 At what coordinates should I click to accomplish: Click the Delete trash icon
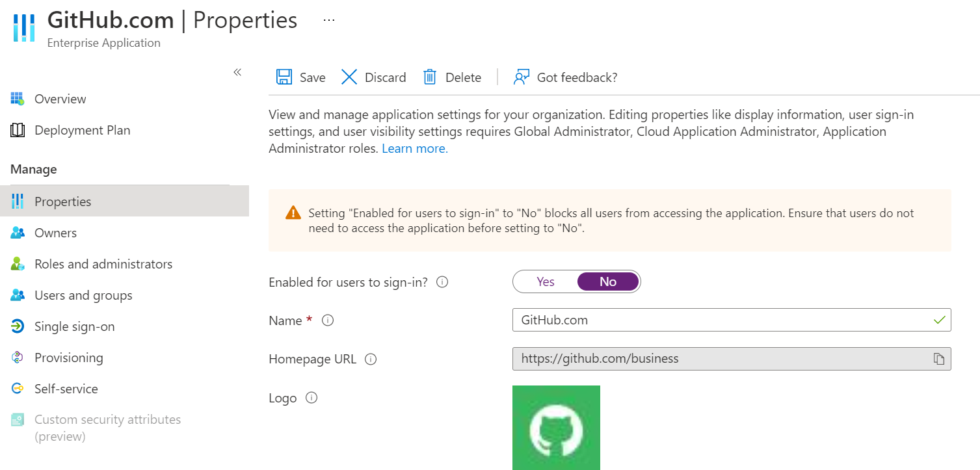pos(429,76)
